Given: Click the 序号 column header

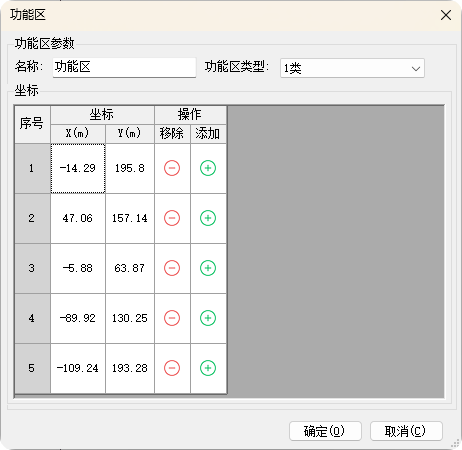Looking at the screenshot, I should tap(33, 125).
